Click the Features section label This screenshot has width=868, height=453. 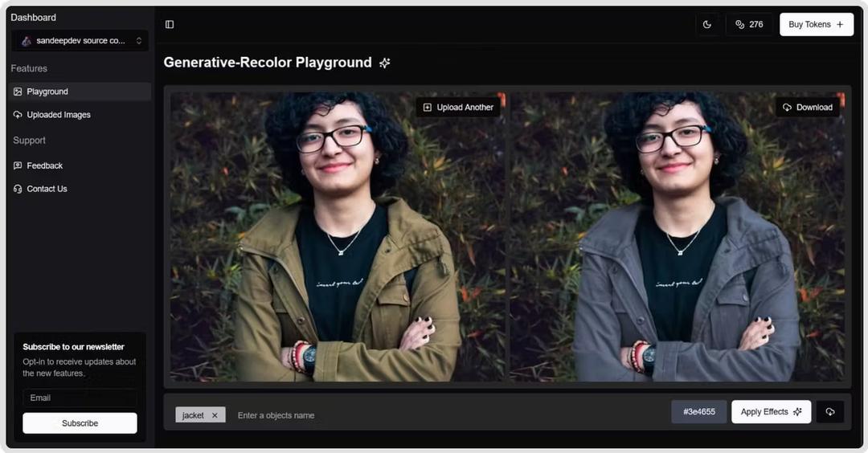[29, 68]
